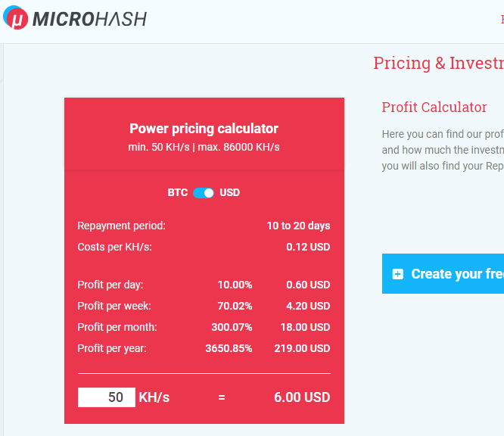Image resolution: width=504 pixels, height=436 pixels.
Task: Click the Power pricing calculator title
Action: point(204,129)
